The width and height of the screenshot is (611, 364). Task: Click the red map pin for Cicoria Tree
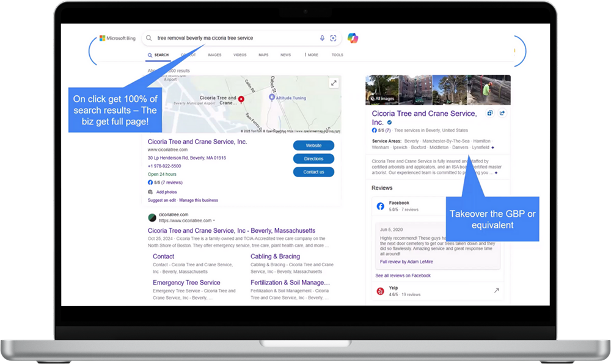tap(241, 100)
